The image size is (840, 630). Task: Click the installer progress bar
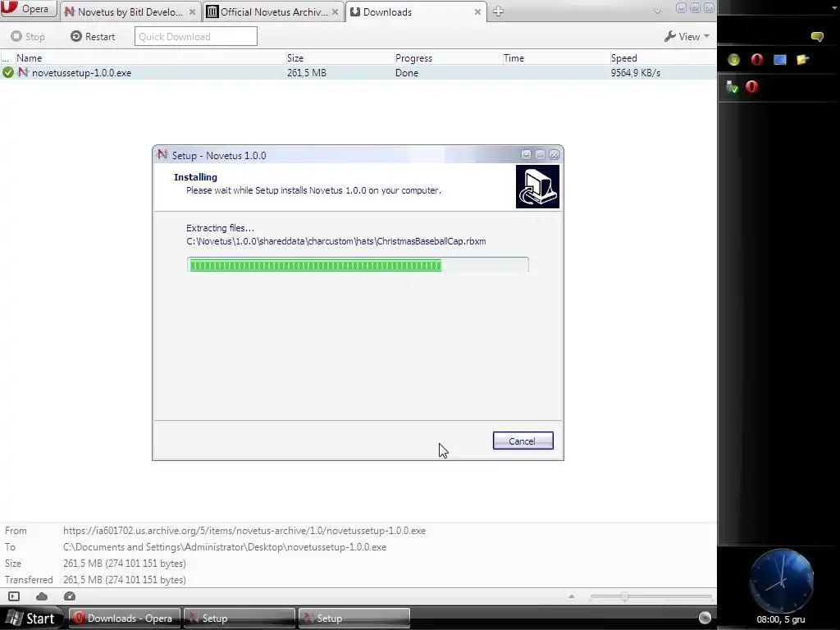[358, 265]
